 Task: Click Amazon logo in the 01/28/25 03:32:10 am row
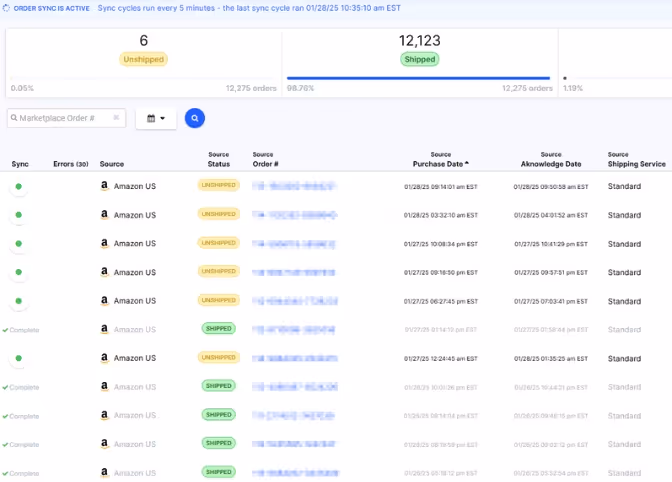[104, 215]
